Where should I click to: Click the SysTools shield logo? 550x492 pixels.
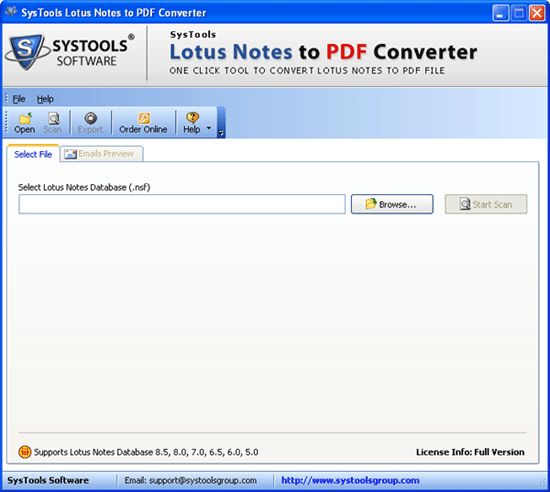27,52
